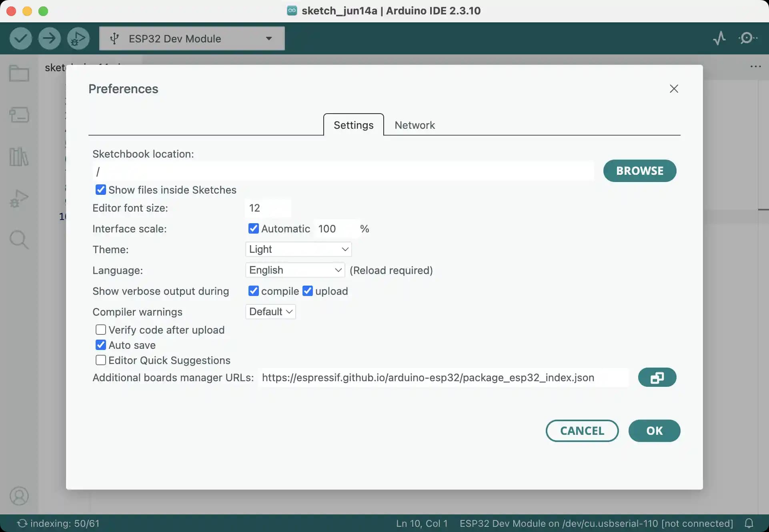The width and height of the screenshot is (769, 532).
Task: Uncheck Automatic interface scale
Action: pos(253,228)
